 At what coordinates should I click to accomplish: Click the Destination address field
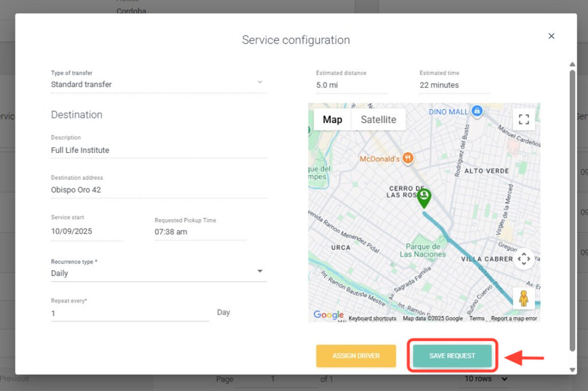pos(158,190)
